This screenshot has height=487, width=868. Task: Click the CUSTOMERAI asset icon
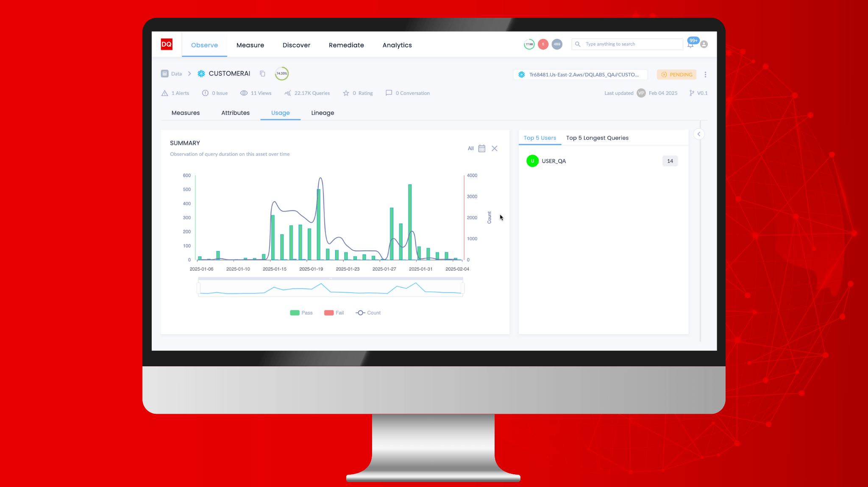point(201,73)
